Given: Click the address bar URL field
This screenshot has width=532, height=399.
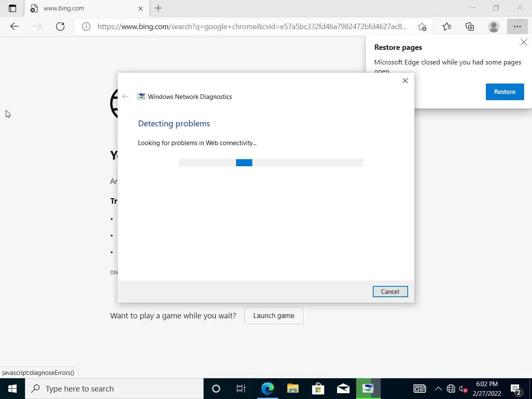Looking at the screenshot, I should pyautogui.click(x=252, y=27).
